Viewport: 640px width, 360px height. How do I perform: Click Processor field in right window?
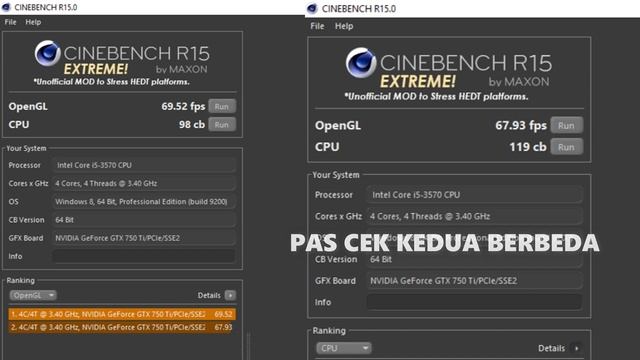pyautogui.click(x=474, y=195)
